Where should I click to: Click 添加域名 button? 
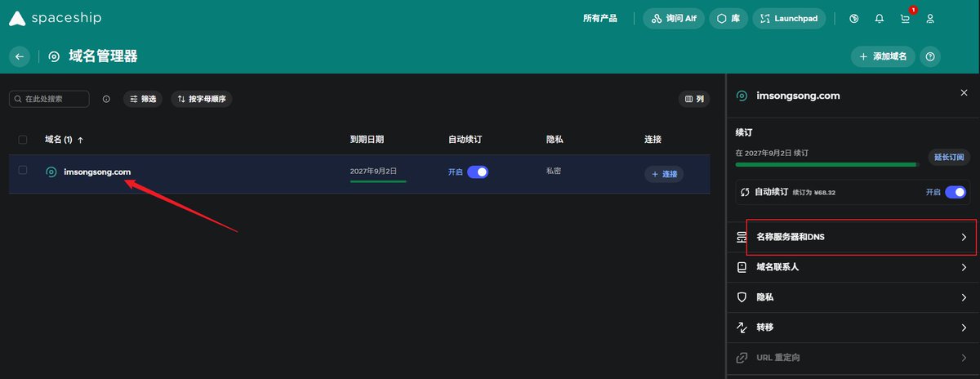tap(883, 56)
